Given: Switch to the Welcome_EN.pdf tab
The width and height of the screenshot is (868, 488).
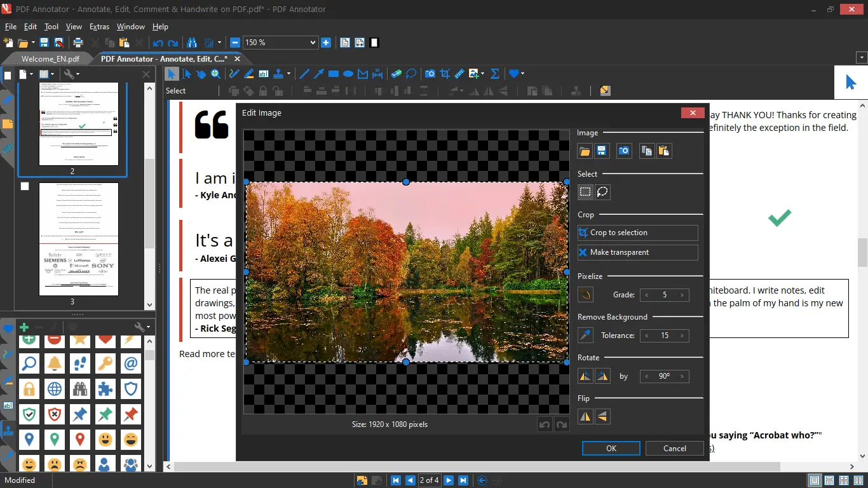Looking at the screenshot, I should [50, 59].
